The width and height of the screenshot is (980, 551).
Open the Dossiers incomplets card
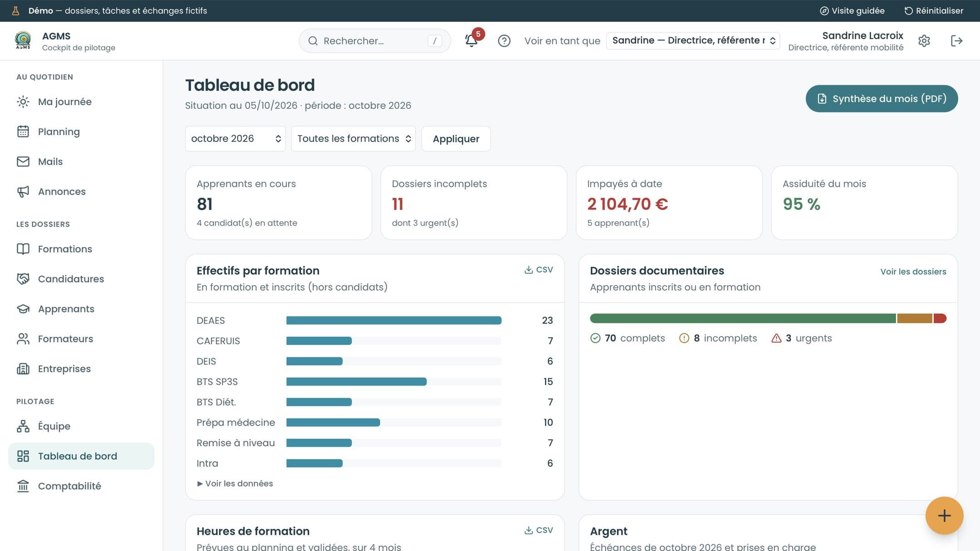pos(474,203)
